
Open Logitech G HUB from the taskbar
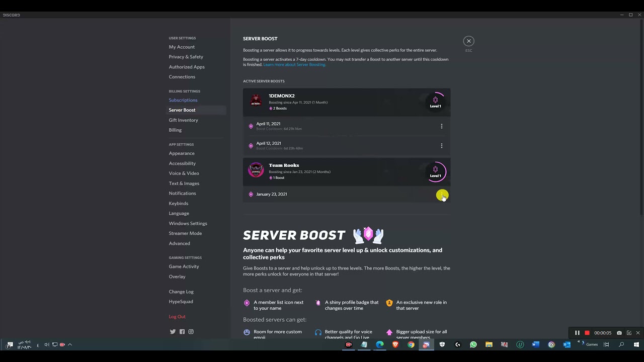457,344
